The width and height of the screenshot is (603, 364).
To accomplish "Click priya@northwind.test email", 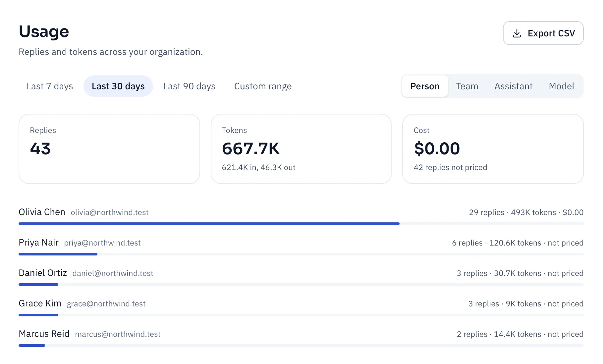I will point(102,243).
